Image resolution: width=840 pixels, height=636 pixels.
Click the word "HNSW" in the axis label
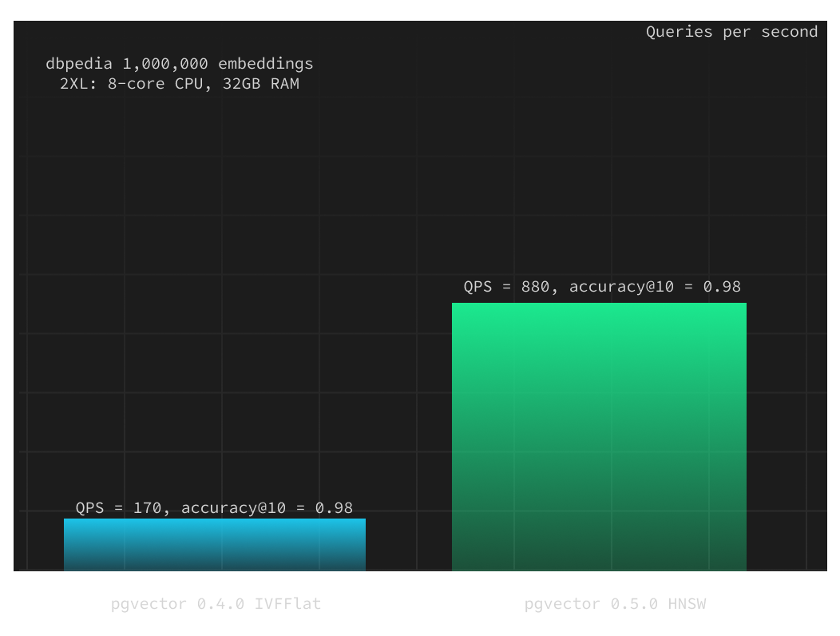[x=687, y=604]
